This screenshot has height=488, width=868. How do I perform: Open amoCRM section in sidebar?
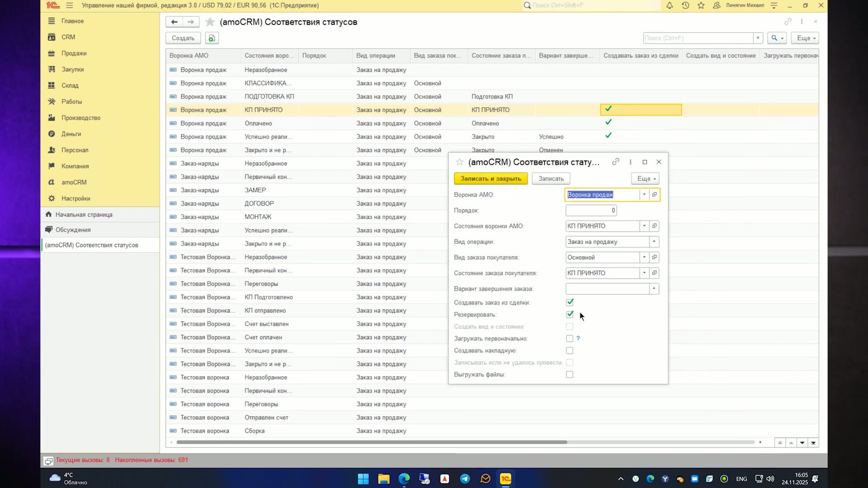(x=74, y=182)
